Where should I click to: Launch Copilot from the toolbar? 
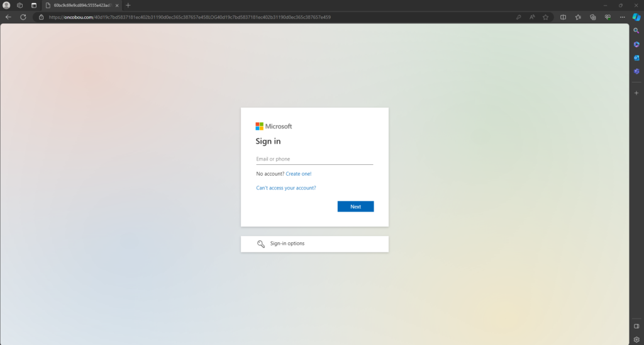point(636,17)
